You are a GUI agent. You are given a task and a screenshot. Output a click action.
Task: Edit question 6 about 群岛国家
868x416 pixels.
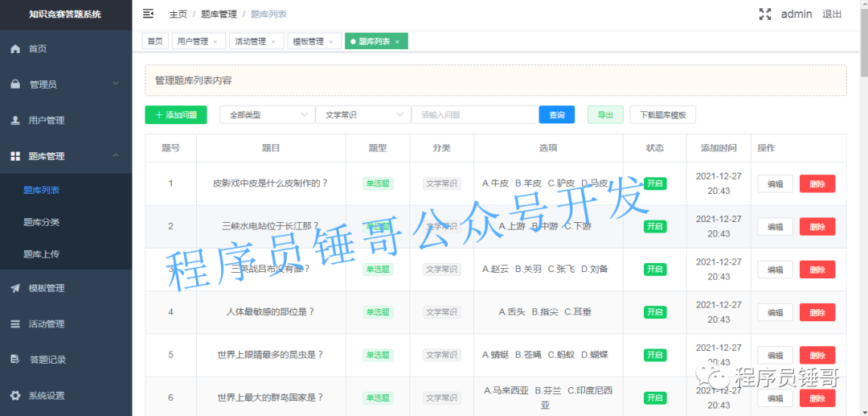775,397
